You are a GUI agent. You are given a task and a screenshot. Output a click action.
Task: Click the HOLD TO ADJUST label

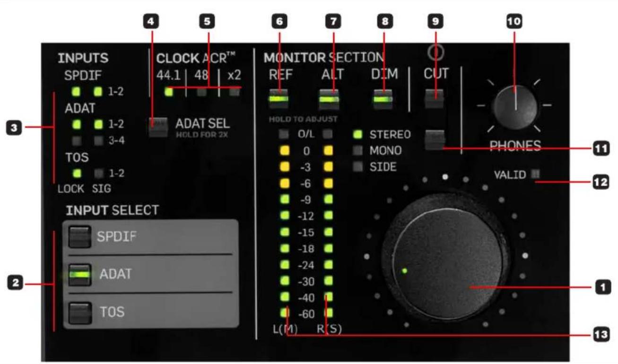(303, 119)
